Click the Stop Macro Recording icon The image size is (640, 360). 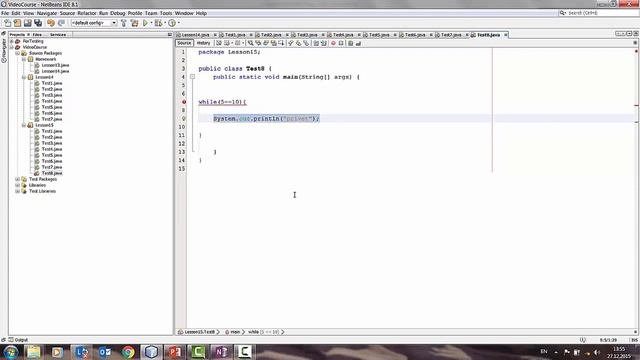coord(341,43)
